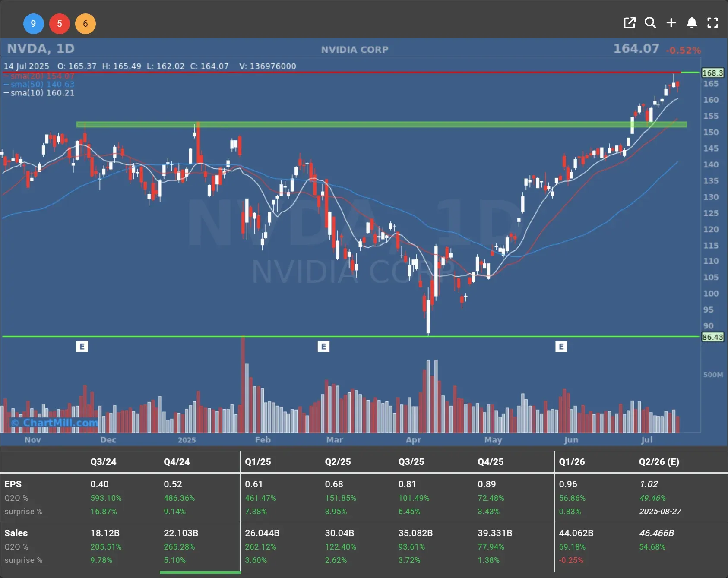This screenshot has height=578, width=728.
Task: Click the late-May earnings E marker
Action: 561,346
